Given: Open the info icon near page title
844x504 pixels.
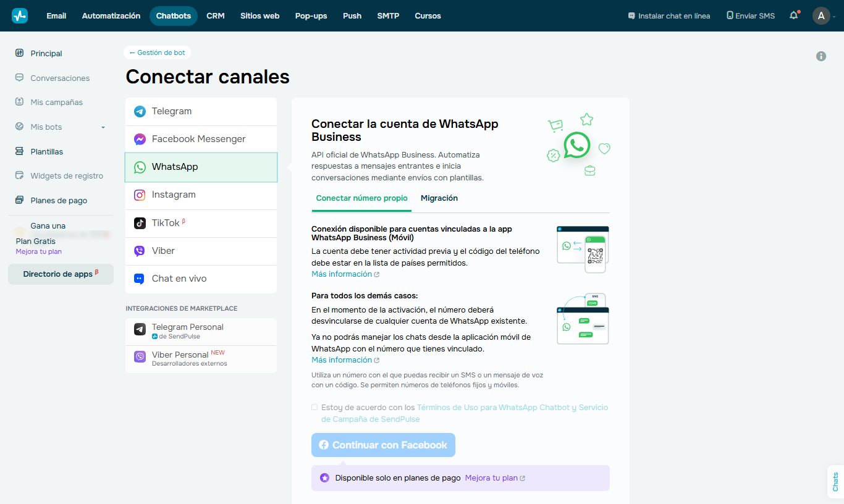Looking at the screenshot, I should coord(821,56).
